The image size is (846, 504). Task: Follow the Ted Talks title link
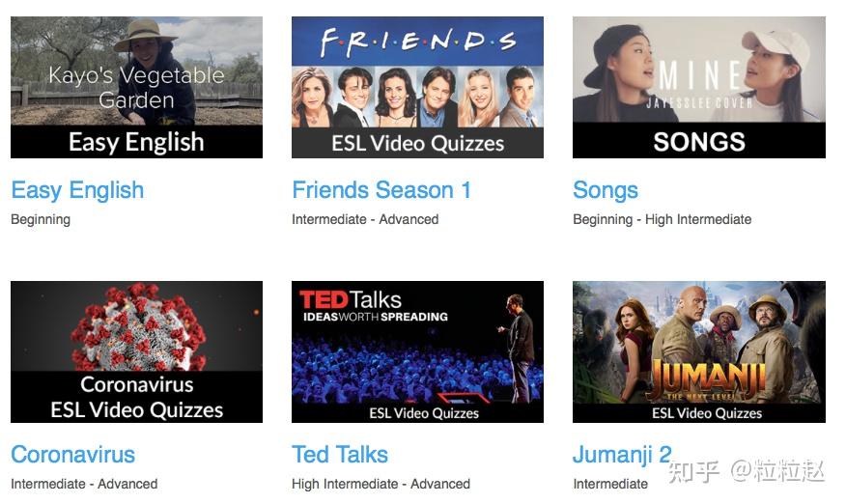(340, 455)
